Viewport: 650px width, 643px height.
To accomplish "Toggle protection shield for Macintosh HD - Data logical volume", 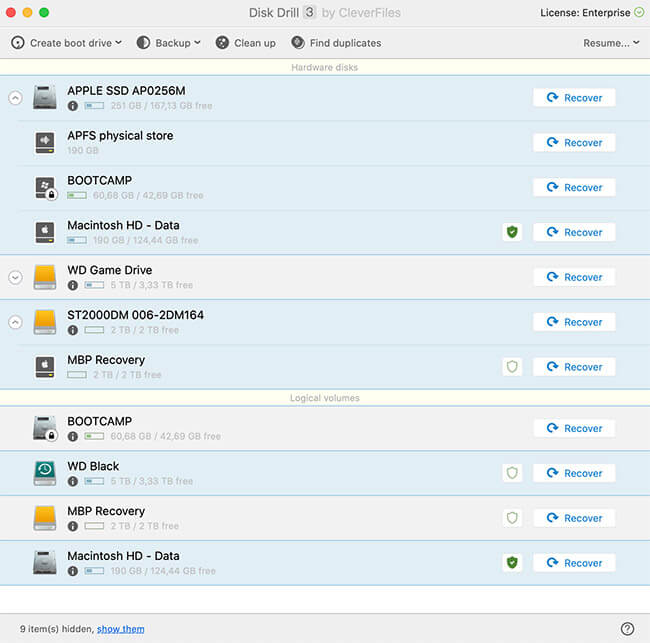I will click(x=512, y=563).
